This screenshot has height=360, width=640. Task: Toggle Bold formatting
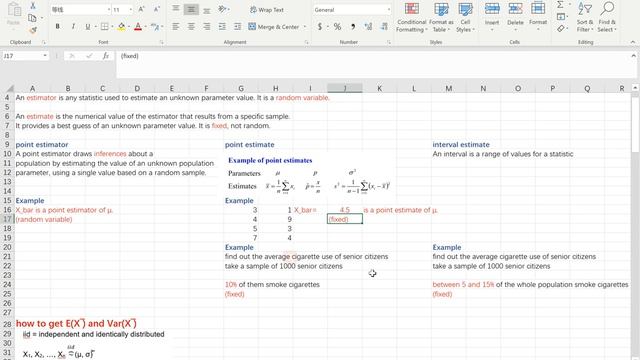58,27
